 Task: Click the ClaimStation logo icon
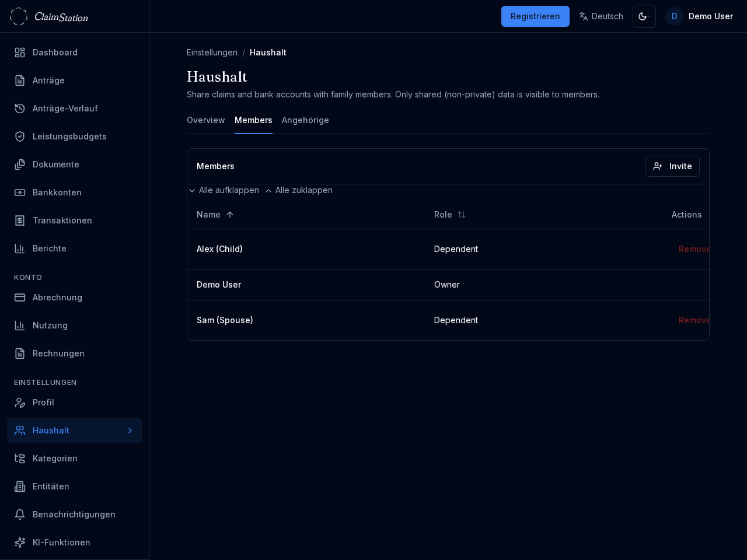tap(19, 16)
